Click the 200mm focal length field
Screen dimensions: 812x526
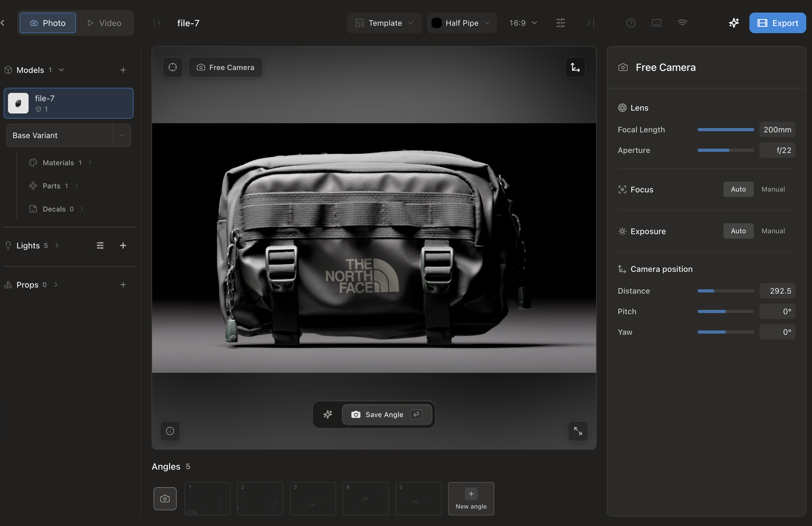[777, 129]
